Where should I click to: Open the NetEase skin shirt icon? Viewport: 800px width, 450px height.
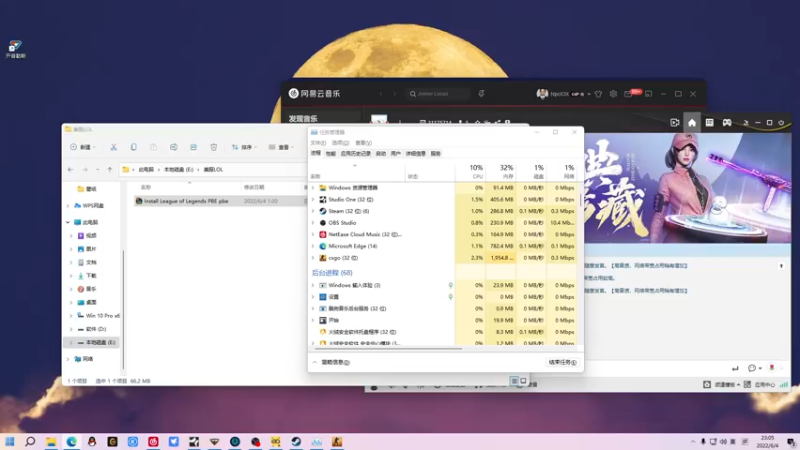point(598,94)
